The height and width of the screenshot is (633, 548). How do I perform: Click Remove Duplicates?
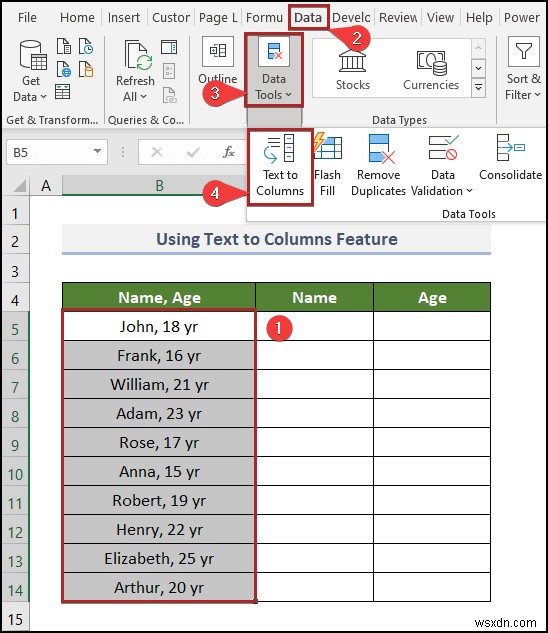click(378, 166)
